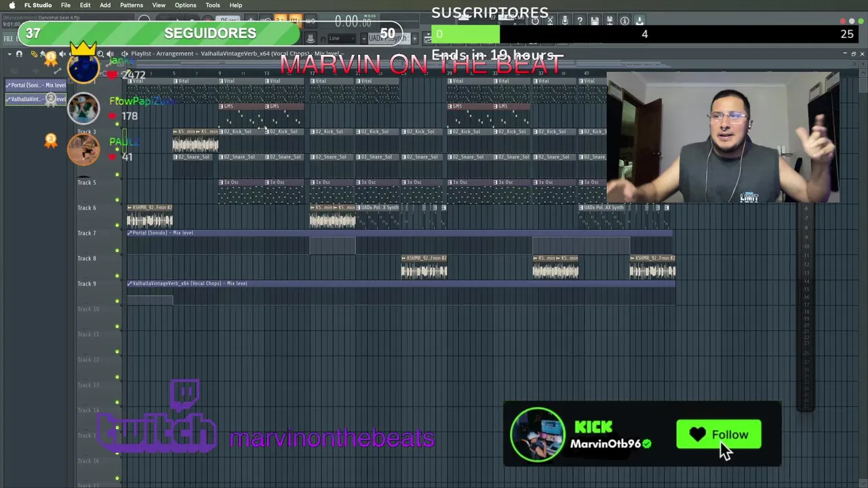This screenshot has height=488, width=868.
Task: Click the question mark help icon
Action: (x=580, y=21)
